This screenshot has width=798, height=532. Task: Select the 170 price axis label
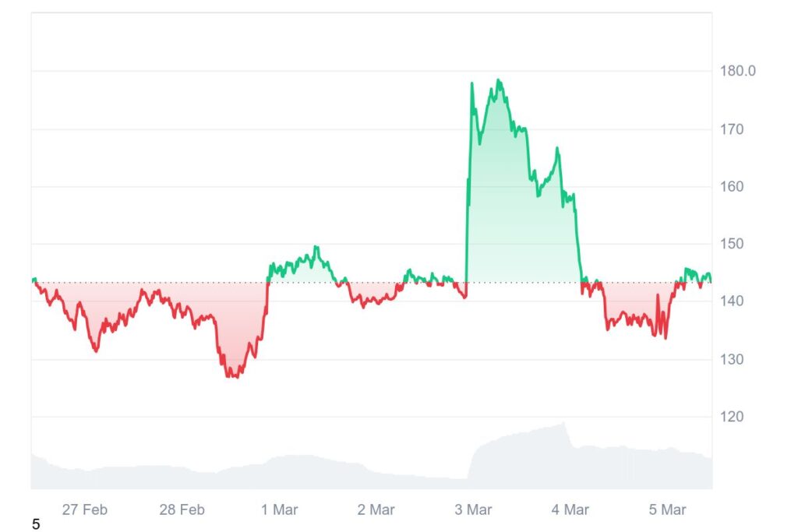click(732, 129)
